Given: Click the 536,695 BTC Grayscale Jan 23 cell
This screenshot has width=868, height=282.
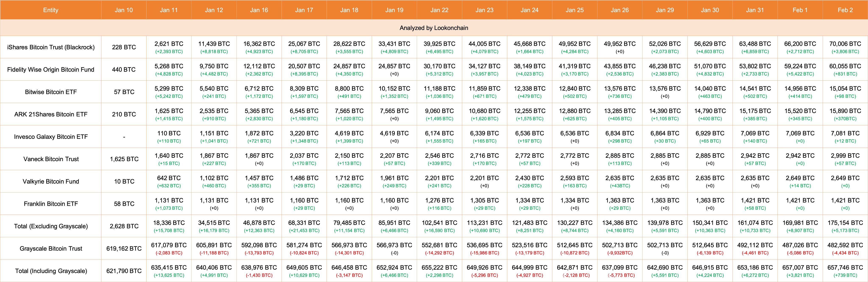Looking at the screenshot, I should click(485, 248).
